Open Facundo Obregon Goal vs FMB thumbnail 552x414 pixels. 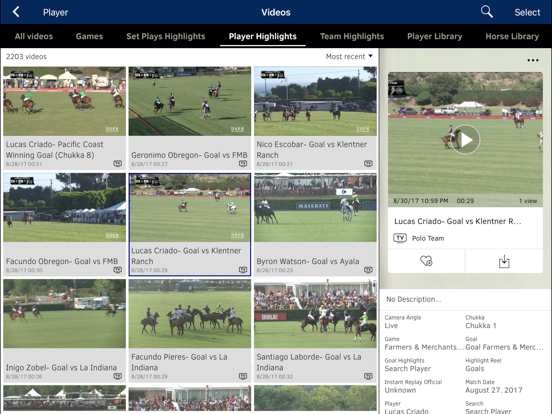(64, 207)
